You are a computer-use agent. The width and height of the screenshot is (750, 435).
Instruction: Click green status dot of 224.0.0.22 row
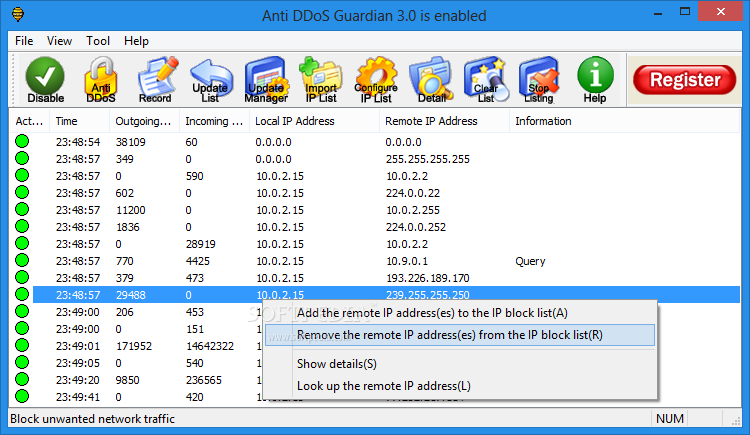click(x=22, y=192)
